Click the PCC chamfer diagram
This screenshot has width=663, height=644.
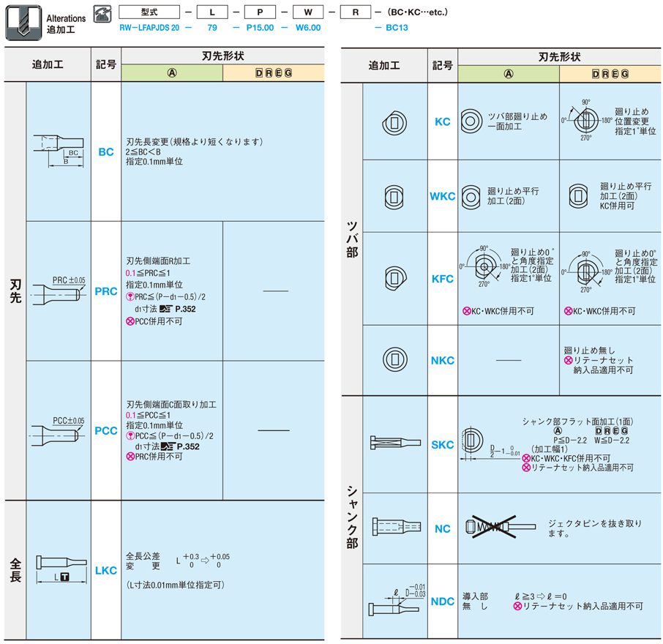tap(58, 430)
